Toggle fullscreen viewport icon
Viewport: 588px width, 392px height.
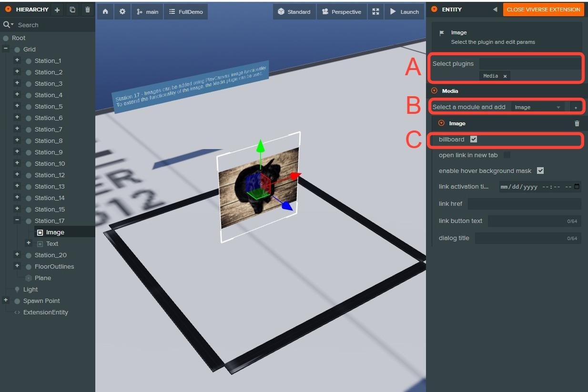tap(375, 12)
